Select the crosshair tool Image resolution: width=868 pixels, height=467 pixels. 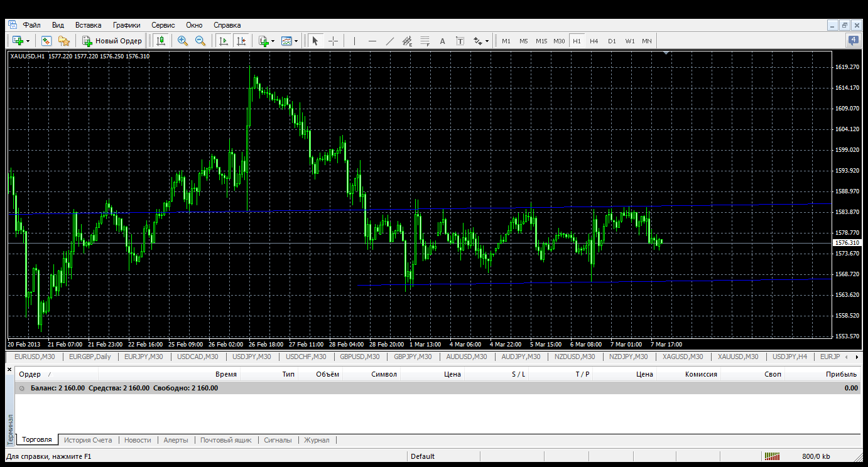(x=333, y=41)
